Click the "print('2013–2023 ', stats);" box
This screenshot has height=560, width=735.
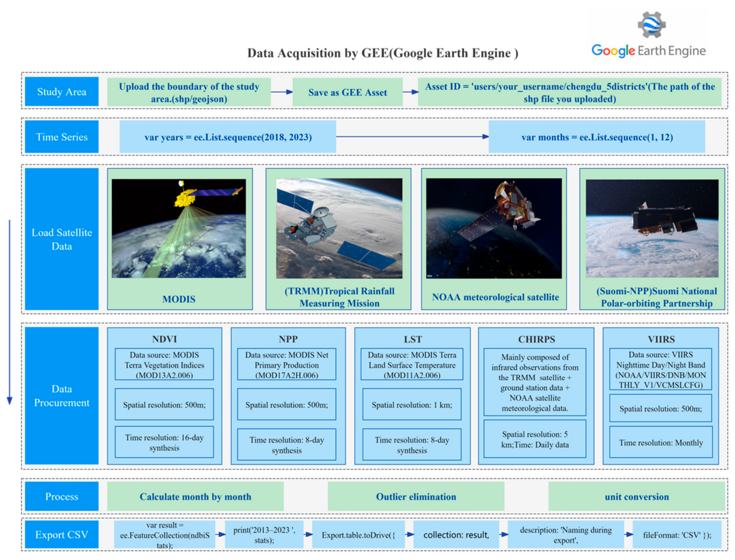pyautogui.click(x=264, y=534)
